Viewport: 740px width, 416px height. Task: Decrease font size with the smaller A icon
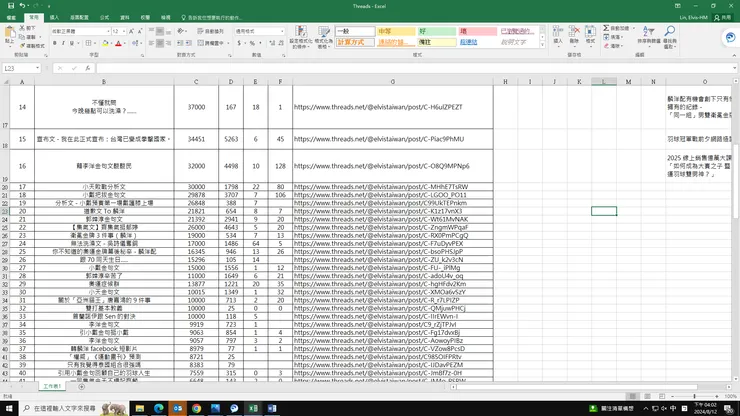140,31
